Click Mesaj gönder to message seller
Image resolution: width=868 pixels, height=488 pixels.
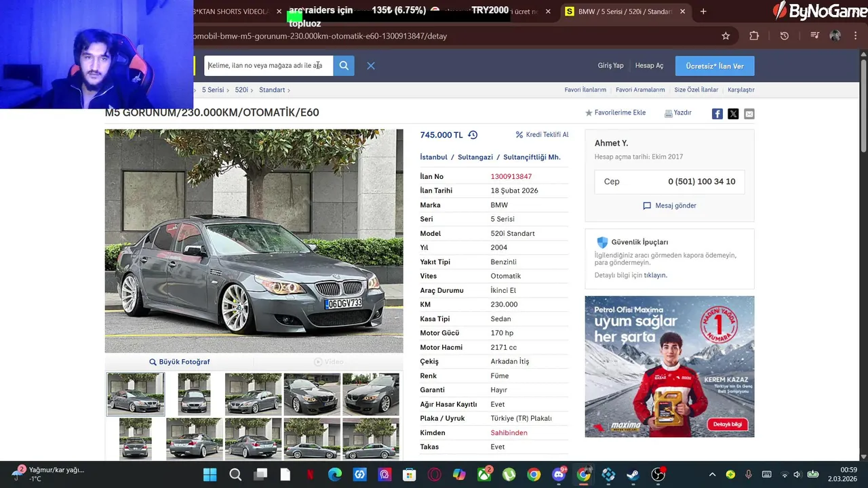(x=669, y=205)
